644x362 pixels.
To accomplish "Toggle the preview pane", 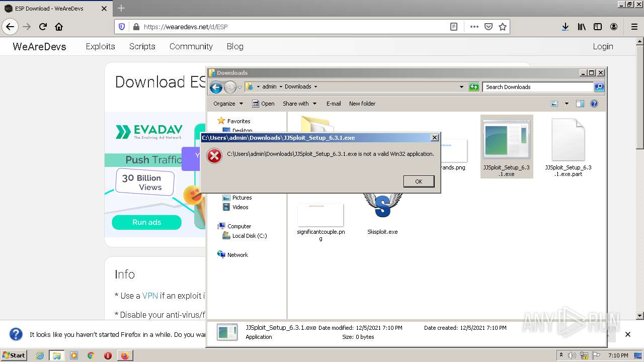I will [580, 104].
